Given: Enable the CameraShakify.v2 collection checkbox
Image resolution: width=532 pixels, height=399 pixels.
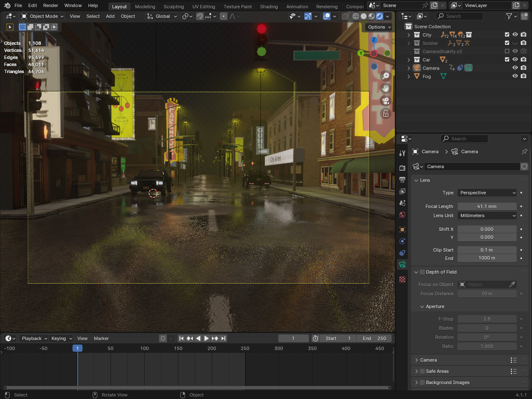Looking at the screenshot, I should pos(507,51).
